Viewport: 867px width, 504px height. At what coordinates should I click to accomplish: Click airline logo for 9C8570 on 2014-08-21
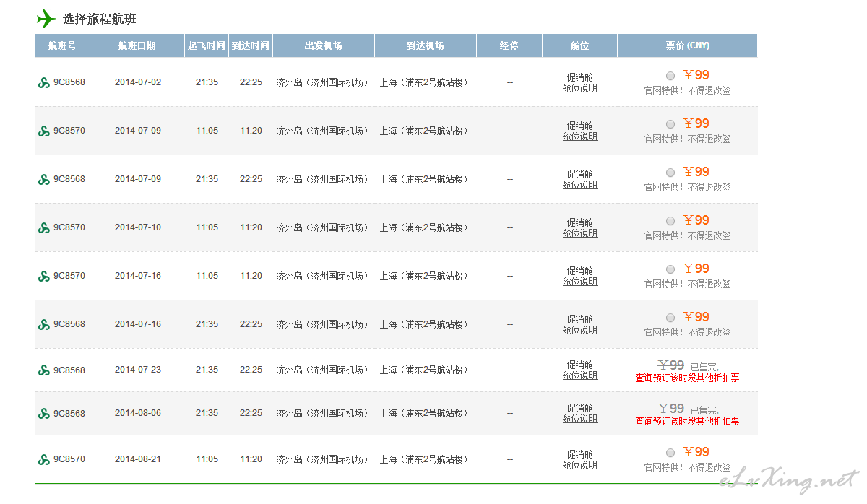(44, 460)
